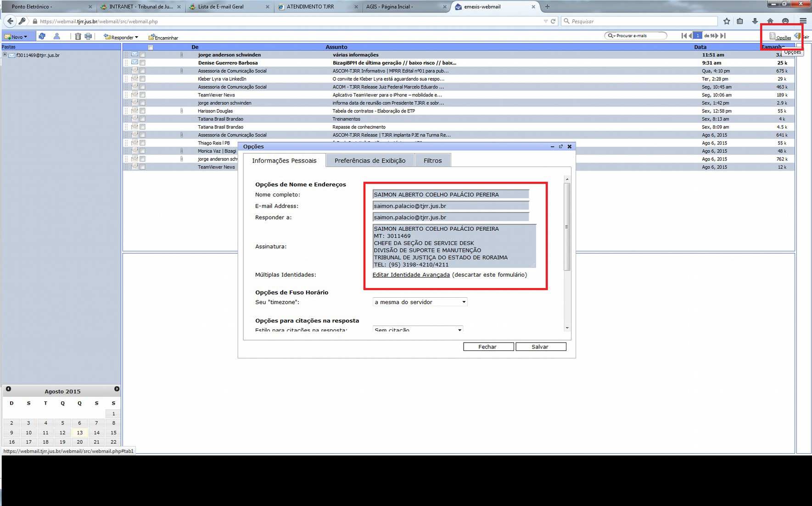Check the Kleber Lyra via LinkedIn message
This screenshot has width=812, height=506.
tap(142, 79)
